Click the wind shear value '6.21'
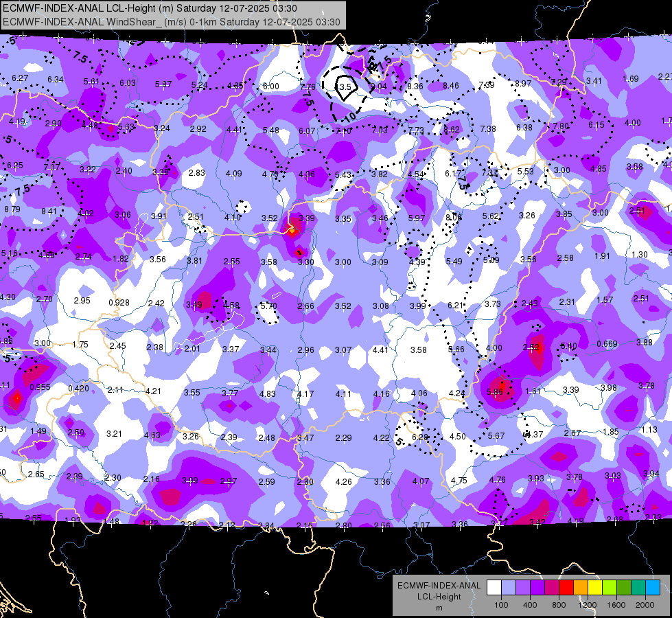The height and width of the screenshot is (618, 672). coord(456,305)
